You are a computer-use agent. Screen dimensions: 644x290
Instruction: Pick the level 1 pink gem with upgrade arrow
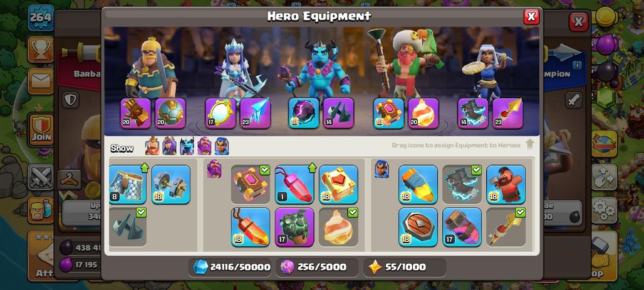pyautogui.click(x=294, y=184)
